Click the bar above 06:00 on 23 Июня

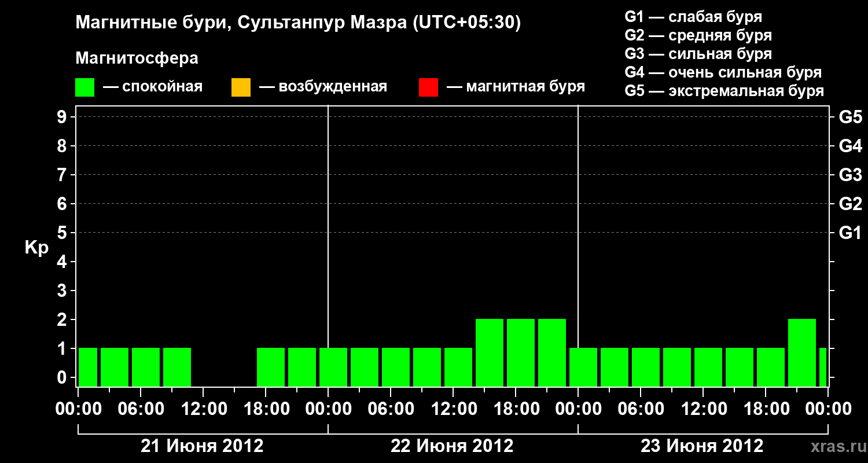click(x=646, y=367)
